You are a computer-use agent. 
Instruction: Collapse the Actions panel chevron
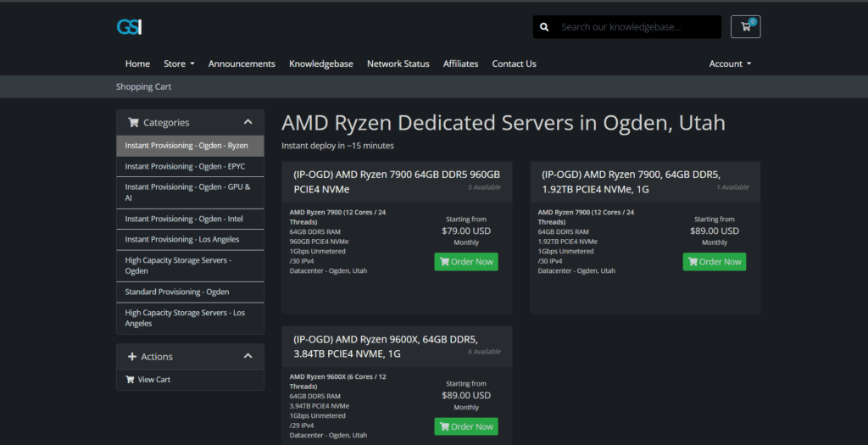click(x=248, y=357)
